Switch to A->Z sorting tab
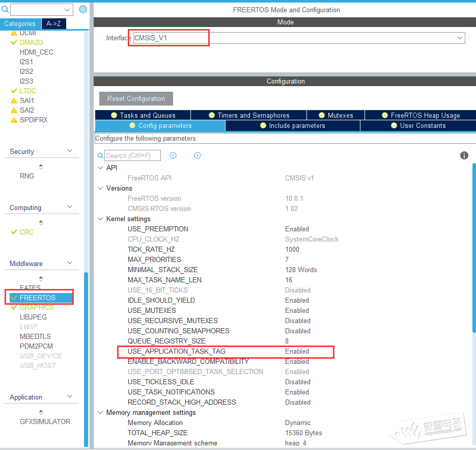The image size is (476, 450). click(x=53, y=23)
